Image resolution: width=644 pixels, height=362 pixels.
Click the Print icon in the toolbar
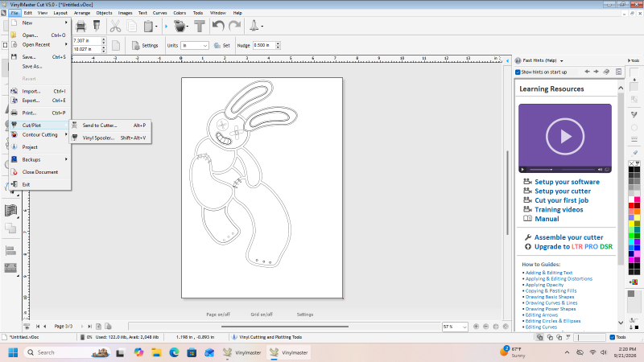81,27
